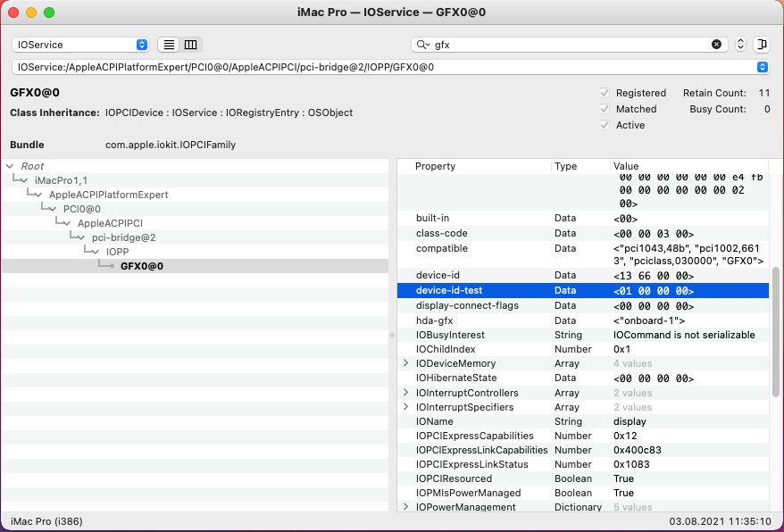Switch to column browser view
This screenshot has height=532, width=784.
[x=191, y=45]
